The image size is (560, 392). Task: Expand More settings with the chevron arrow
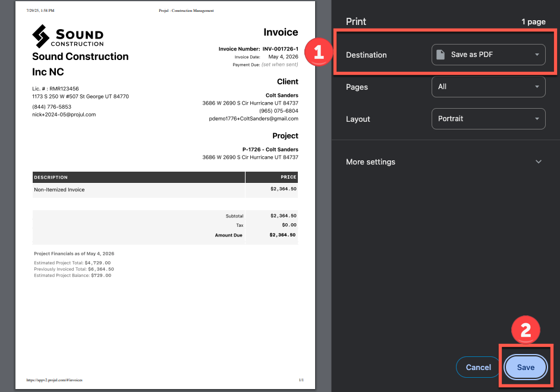pyautogui.click(x=539, y=162)
